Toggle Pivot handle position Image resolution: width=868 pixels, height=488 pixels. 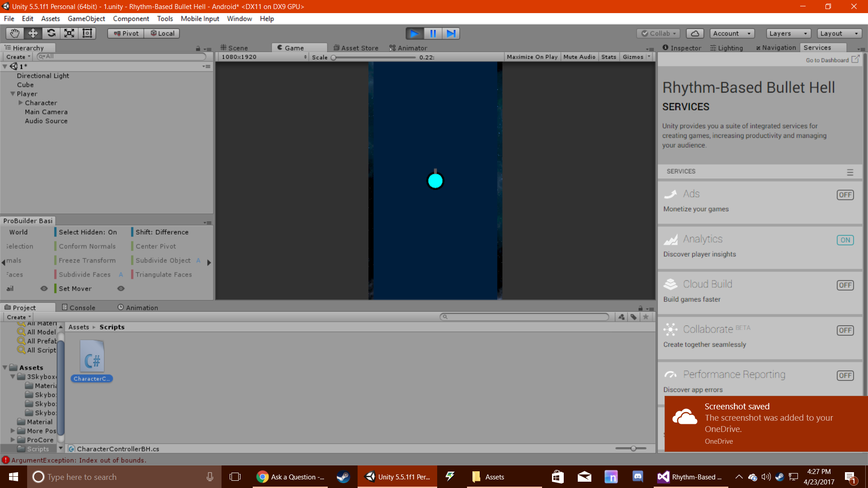tap(126, 33)
